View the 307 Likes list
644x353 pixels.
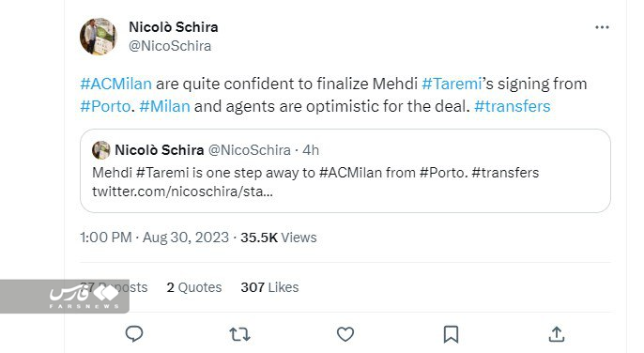coord(269,287)
